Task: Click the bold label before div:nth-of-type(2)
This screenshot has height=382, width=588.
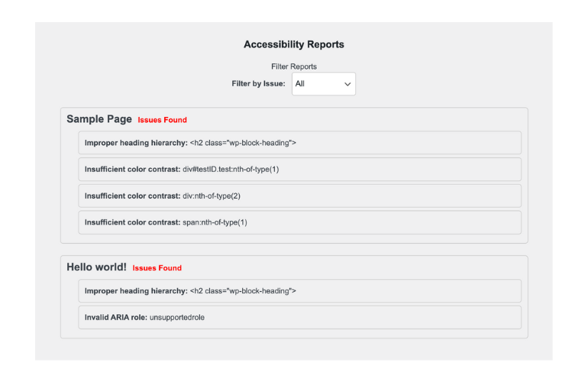Action: (x=133, y=196)
